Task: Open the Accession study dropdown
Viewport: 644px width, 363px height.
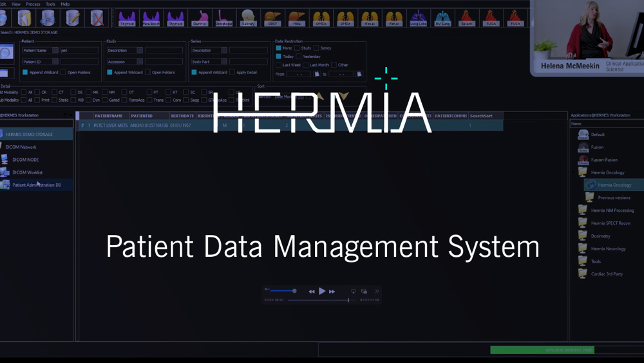Action: [x=140, y=62]
